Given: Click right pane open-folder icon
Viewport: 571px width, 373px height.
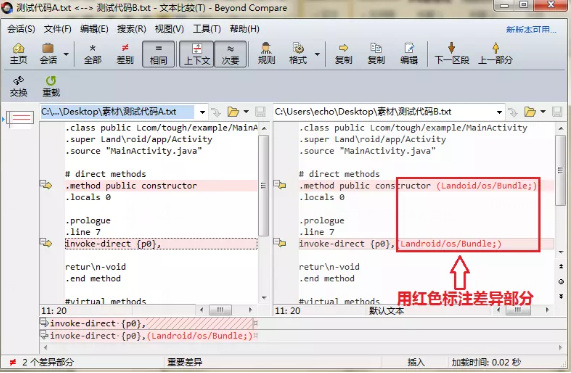Looking at the screenshot, I should pos(530,112).
